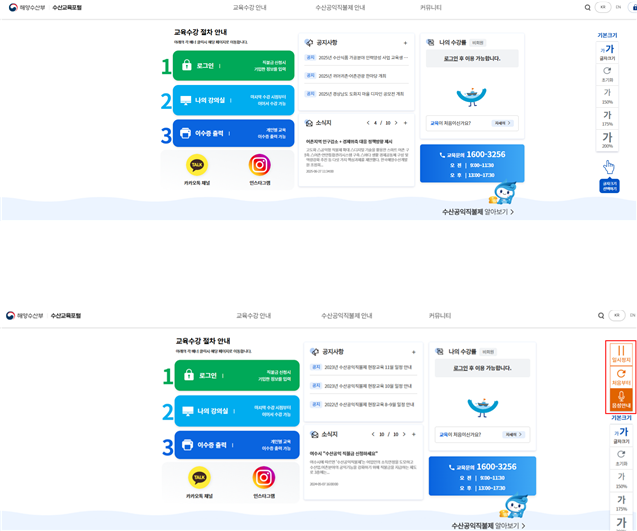Click 이수증 출력 button in lower screenshot
This screenshot has height=531, width=637.
pyautogui.click(x=237, y=445)
